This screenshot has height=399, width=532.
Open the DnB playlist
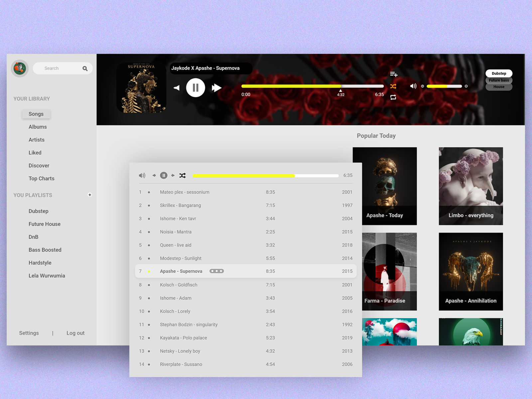(x=34, y=237)
